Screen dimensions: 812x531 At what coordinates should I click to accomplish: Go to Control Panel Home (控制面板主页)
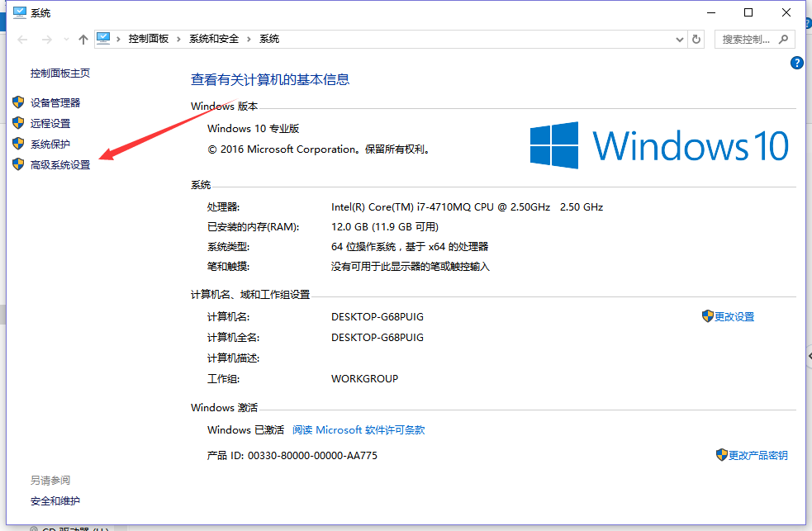click(60, 73)
